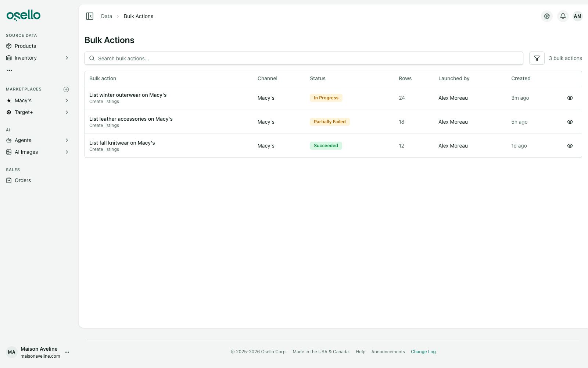
Task: Collapse sidebar with panel toggle icon
Action: pyautogui.click(x=90, y=16)
